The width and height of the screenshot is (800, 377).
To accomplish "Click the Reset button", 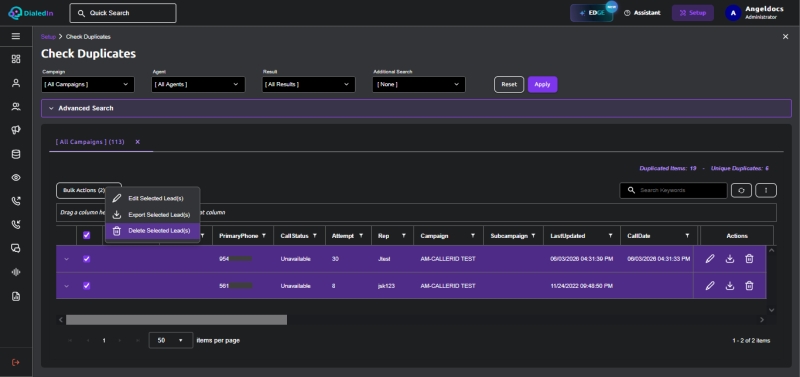I will point(509,84).
